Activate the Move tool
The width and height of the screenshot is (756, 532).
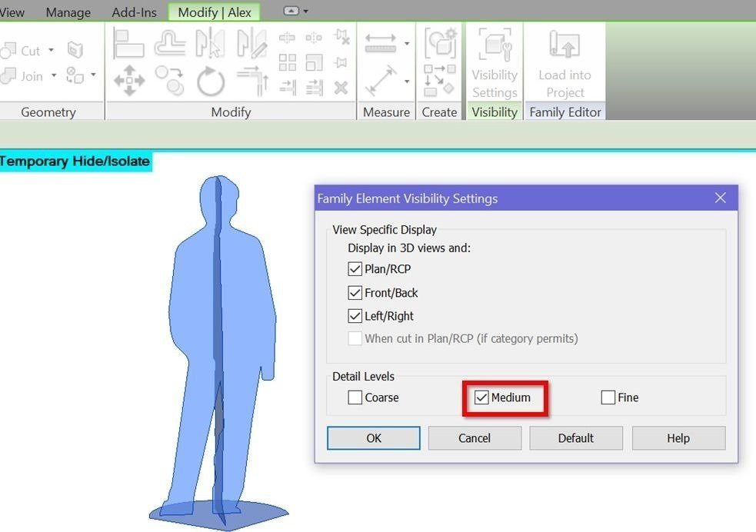click(129, 81)
